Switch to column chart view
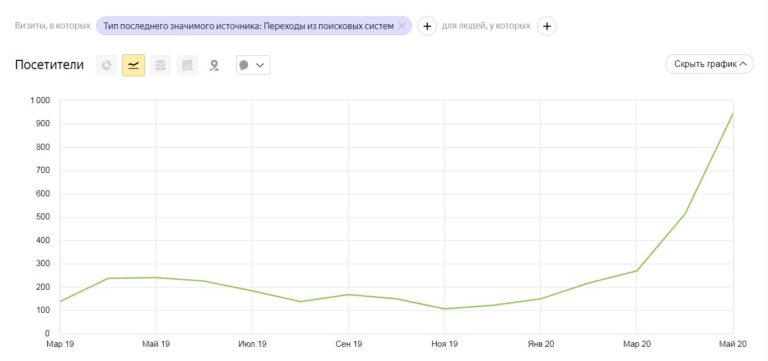The width and height of the screenshot is (768, 361). (187, 65)
